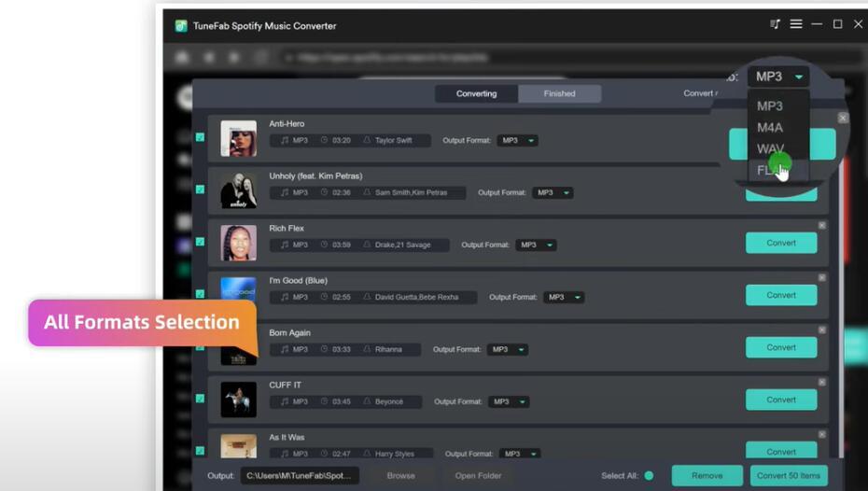Click the Unholy (feat. Kim Petras) title
This screenshot has height=491, width=868.
[315, 176]
